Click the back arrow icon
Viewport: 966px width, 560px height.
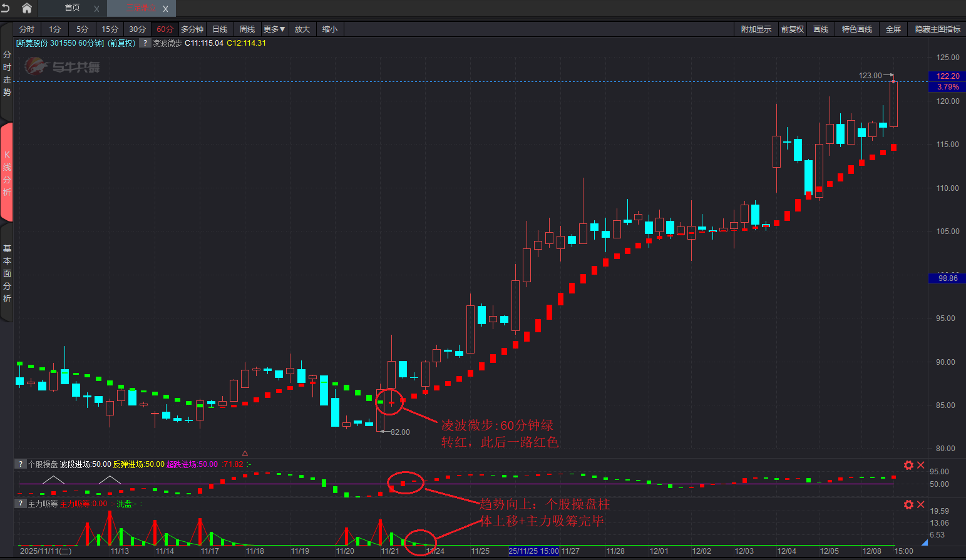click(6, 8)
